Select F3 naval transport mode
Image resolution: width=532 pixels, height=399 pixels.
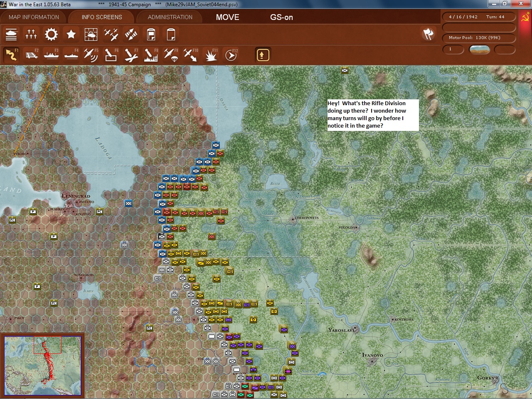[51, 54]
